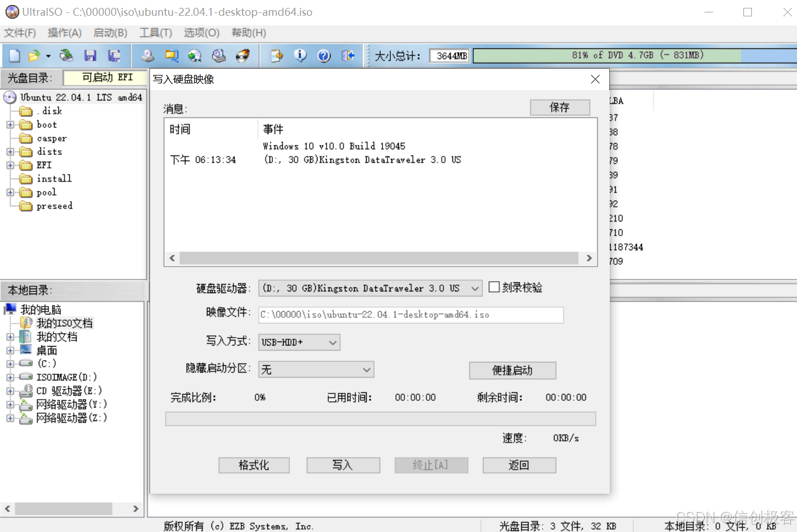Open the 隐藏启动分区 dropdown
The image size is (797, 532).
point(316,370)
